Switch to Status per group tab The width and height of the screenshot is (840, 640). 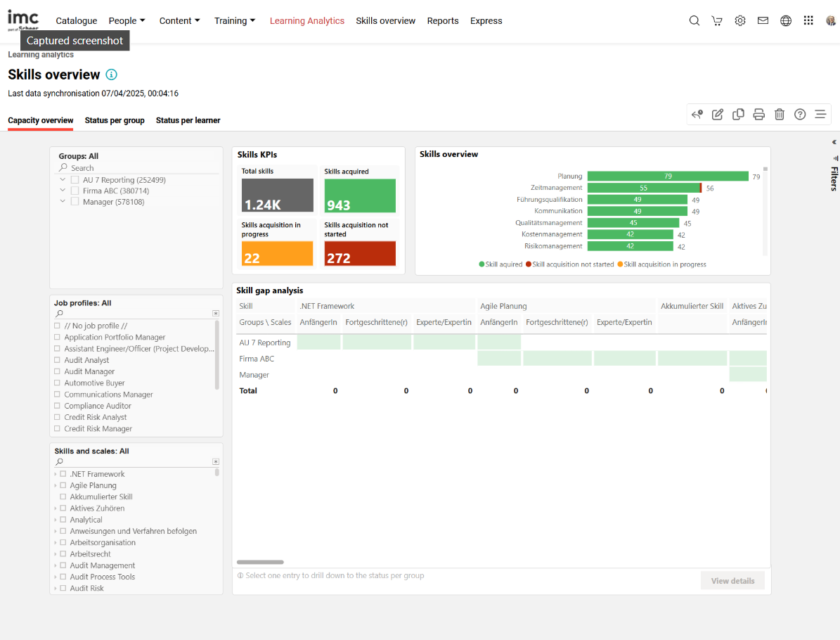pyautogui.click(x=115, y=120)
